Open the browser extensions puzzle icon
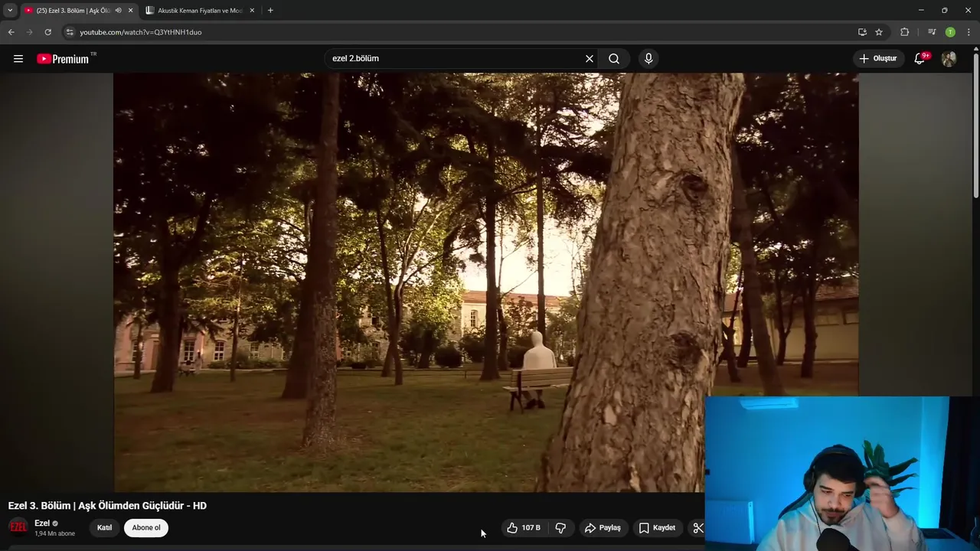Screen dimensions: 980x551 click(x=905, y=32)
